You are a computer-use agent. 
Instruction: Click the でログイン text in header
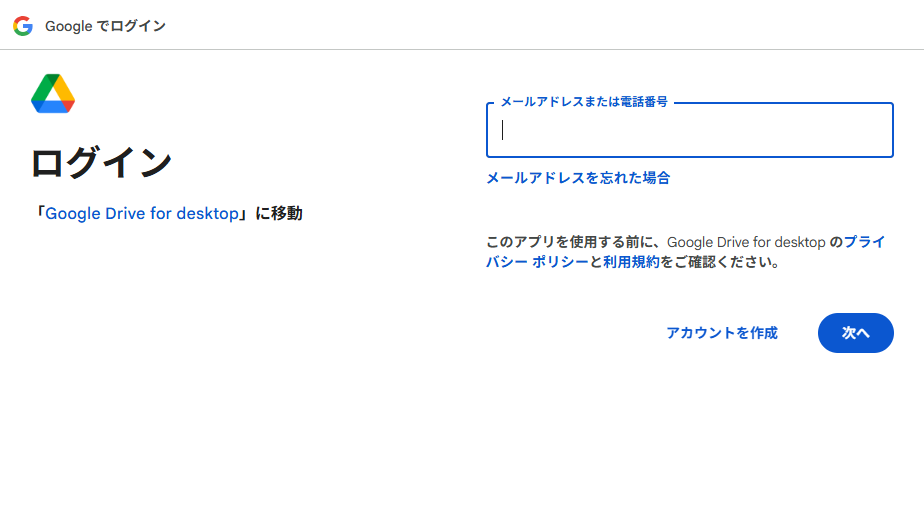click(130, 26)
